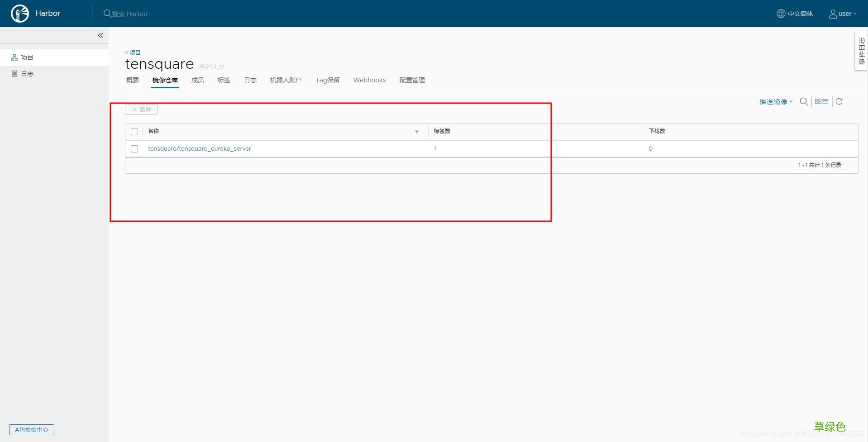Open tensquare/tensquare_eureka_server repository link
Viewport: 868px width, 442px height.
200,148
